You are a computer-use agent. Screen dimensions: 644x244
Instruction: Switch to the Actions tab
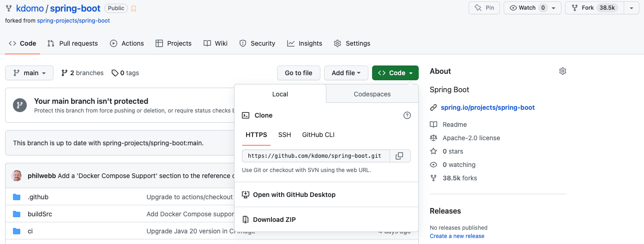127,43
